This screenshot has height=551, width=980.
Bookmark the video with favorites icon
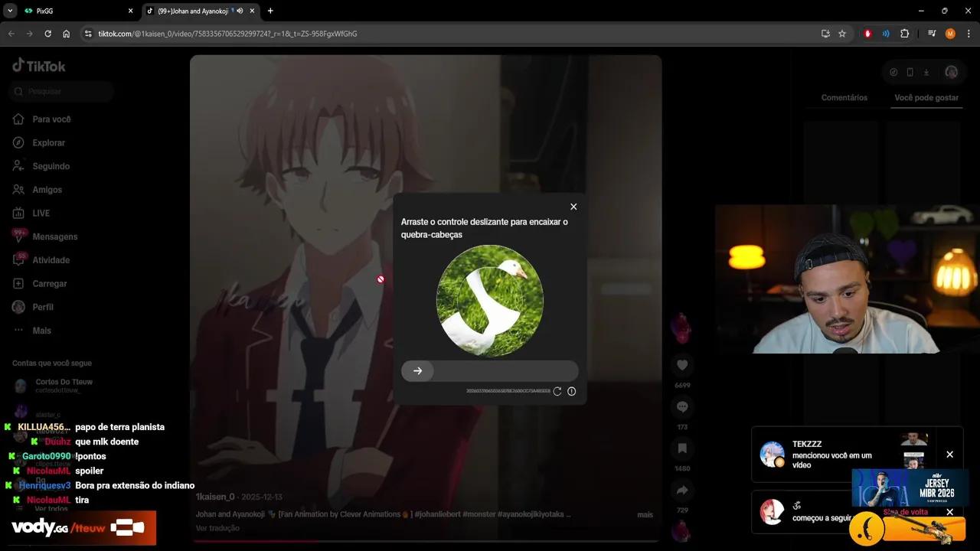click(682, 448)
